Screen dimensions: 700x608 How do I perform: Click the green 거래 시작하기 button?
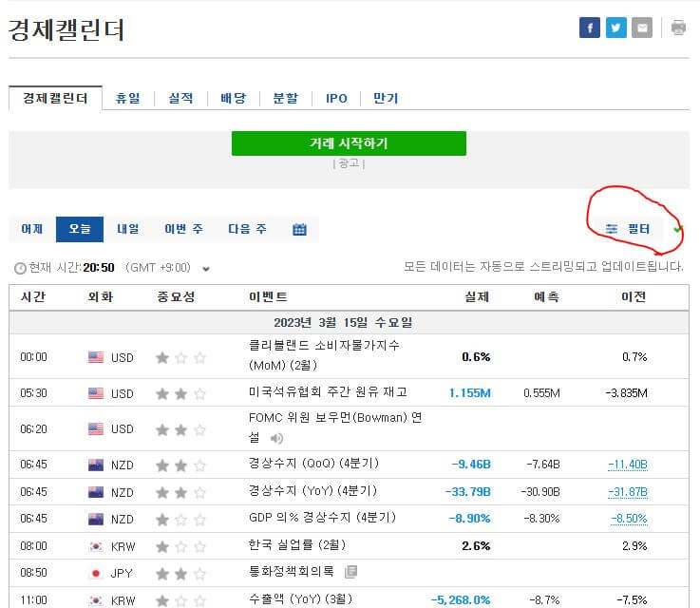pos(349,143)
